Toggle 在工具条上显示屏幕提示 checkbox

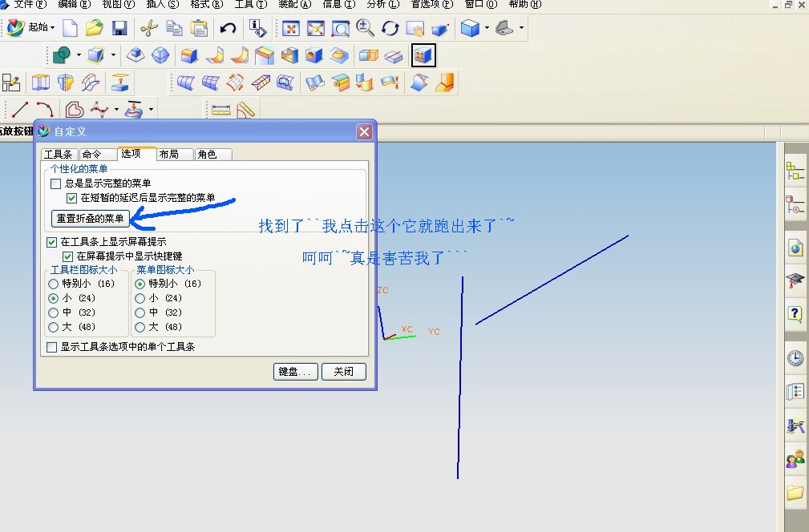51,242
